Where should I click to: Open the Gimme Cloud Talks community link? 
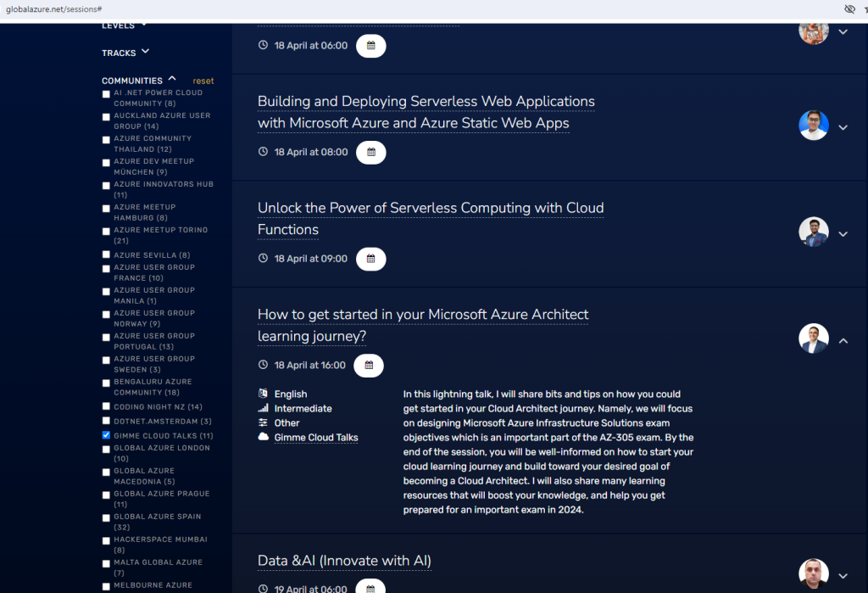click(x=315, y=438)
